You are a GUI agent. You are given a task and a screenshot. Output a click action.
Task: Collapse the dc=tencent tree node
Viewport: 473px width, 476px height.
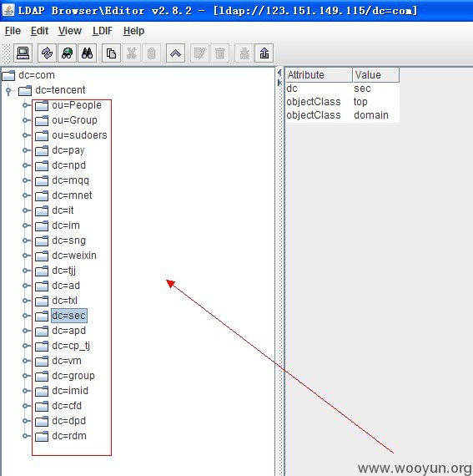(x=9, y=90)
